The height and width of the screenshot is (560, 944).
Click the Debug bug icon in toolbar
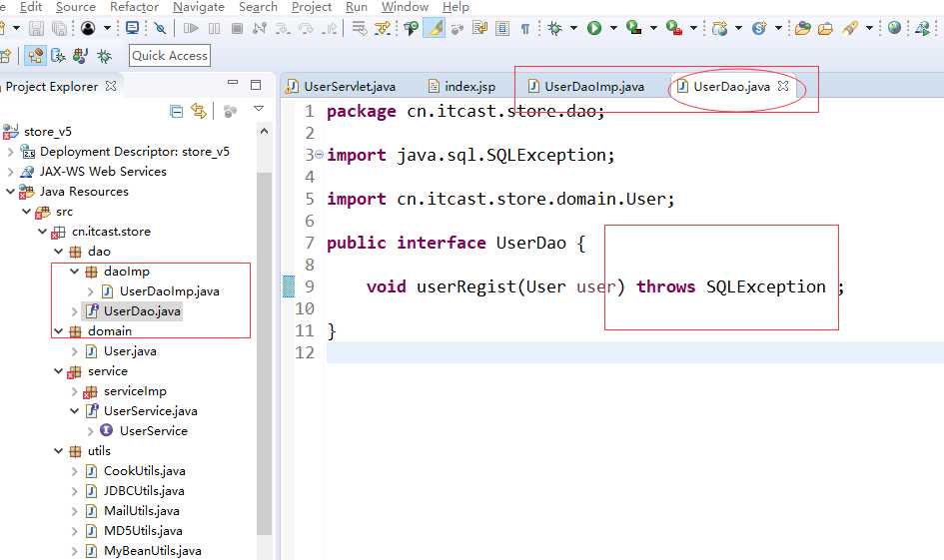point(554,28)
